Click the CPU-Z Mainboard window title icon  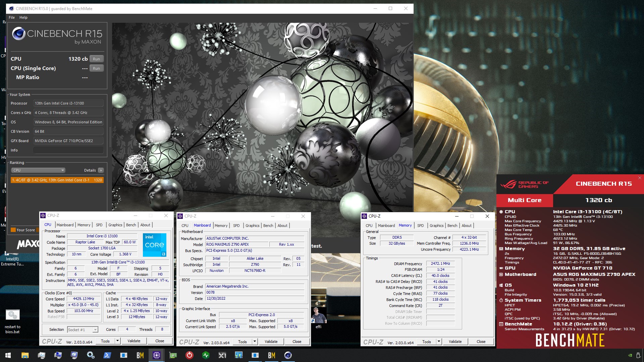tap(180, 216)
